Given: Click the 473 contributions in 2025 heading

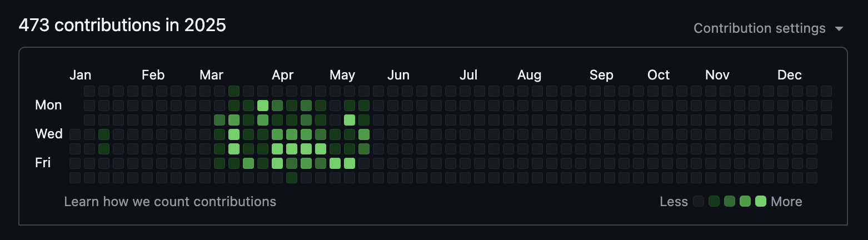Looking at the screenshot, I should [122, 25].
